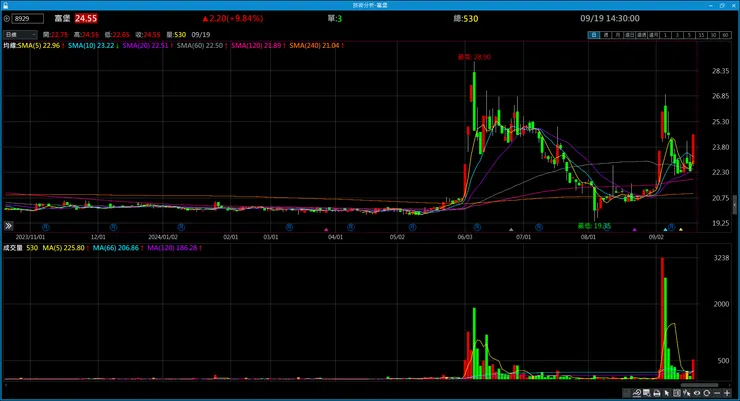Click the monthly marker icon near 2023/11/01
The width and height of the screenshot is (740, 401).
coord(46,227)
